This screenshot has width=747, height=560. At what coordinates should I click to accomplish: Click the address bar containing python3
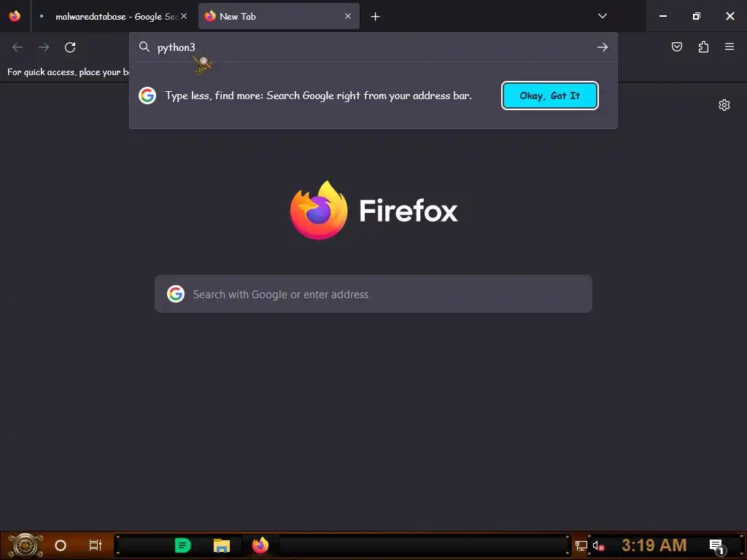tap(373, 47)
